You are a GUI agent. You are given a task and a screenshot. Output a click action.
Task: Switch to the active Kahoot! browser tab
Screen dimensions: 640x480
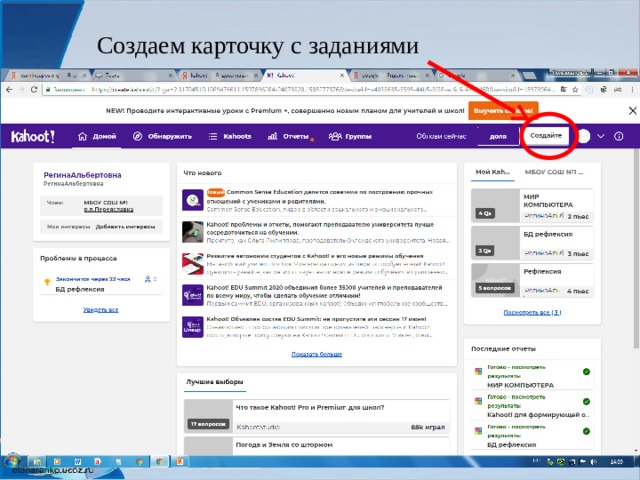coord(304,76)
